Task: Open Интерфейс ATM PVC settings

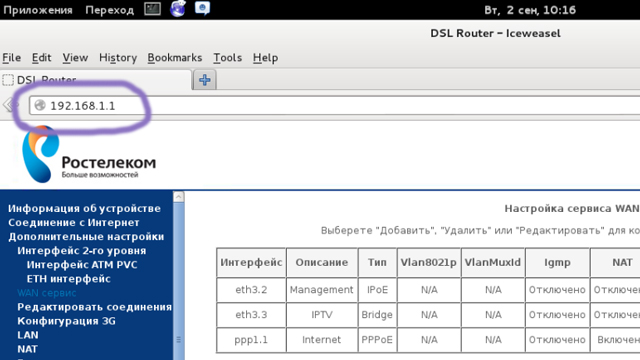Action: (x=82, y=264)
